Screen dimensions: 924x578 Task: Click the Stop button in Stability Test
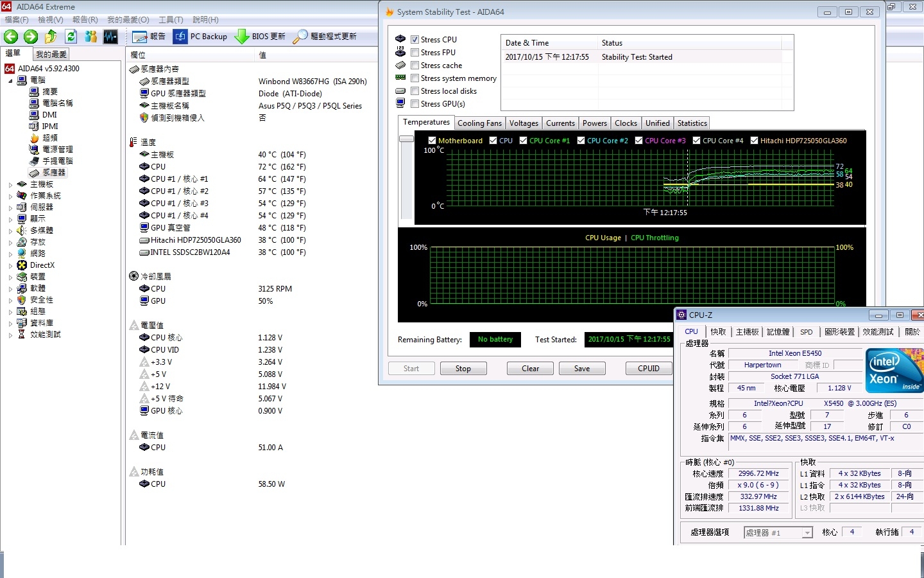[x=463, y=369]
